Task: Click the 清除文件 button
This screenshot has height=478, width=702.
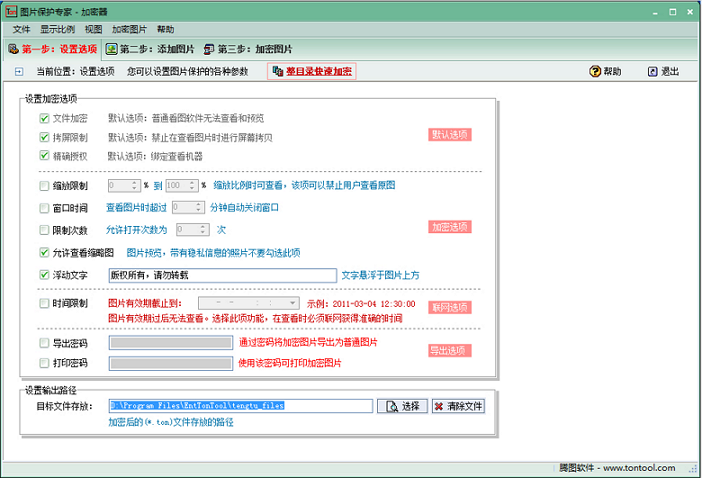Action: pos(458,406)
